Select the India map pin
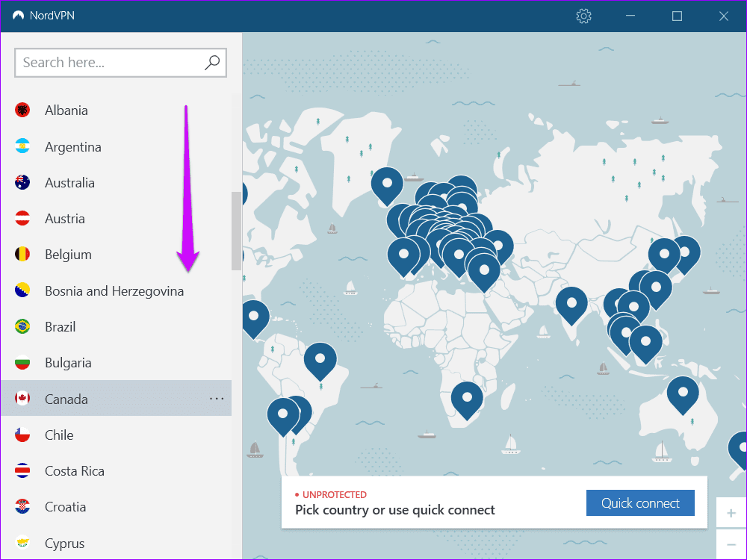The image size is (747, 560). click(571, 305)
